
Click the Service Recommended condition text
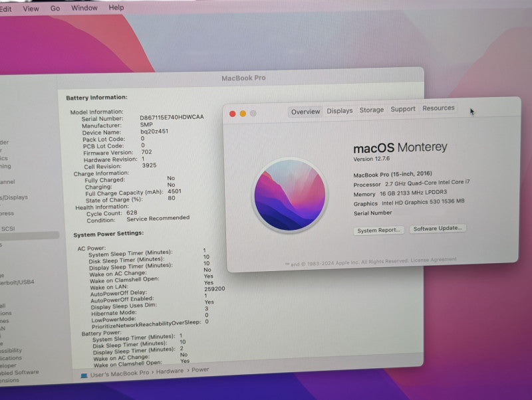[158, 219]
